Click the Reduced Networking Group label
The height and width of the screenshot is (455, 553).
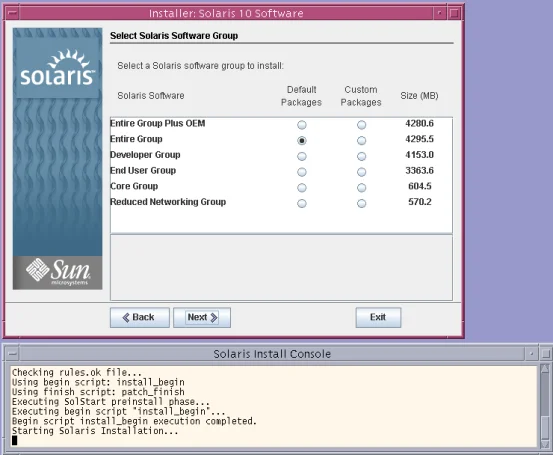click(x=168, y=202)
